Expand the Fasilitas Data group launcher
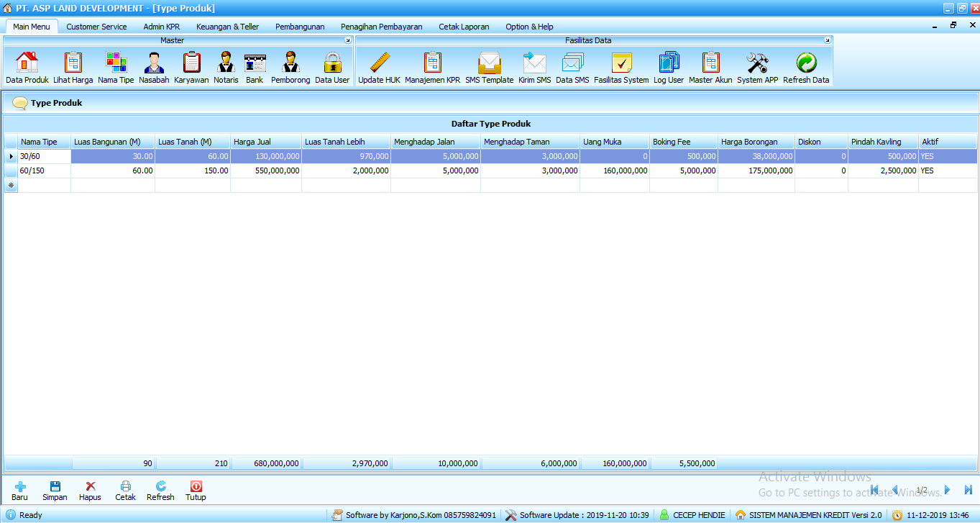 (x=827, y=41)
